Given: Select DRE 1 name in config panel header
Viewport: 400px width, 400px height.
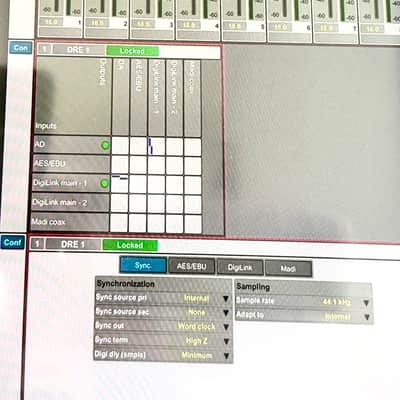Looking at the screenshot, I should 73,244.
